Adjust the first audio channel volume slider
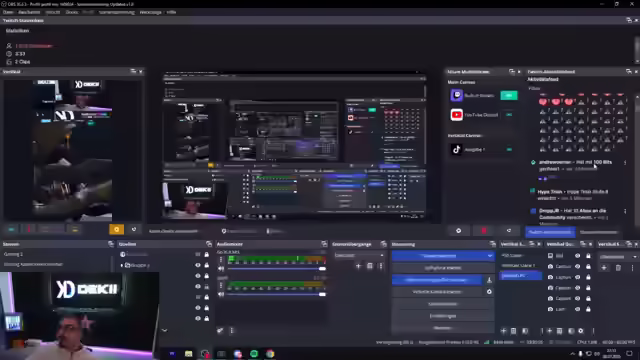 [x=276, y=269]
